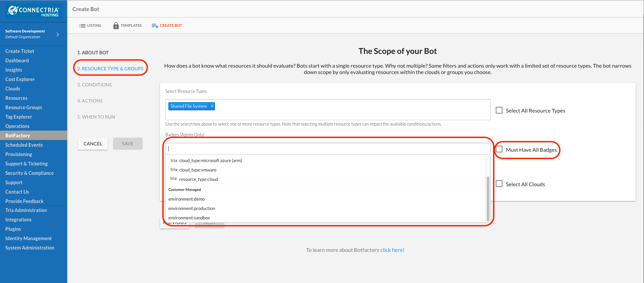644x283 pixels.
Task: Tick the Select All Clouds checkbox
Action: tap(499, 184)
